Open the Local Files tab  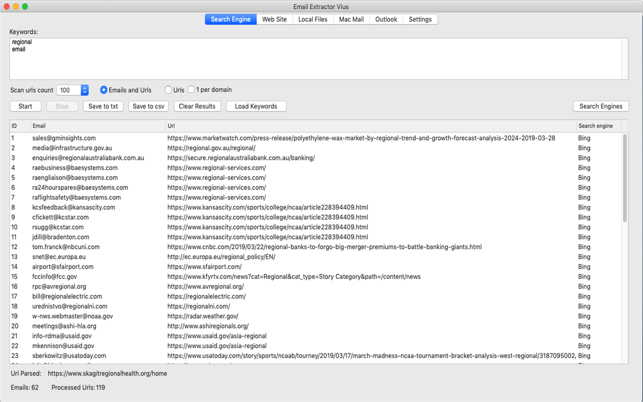(313, 19)
